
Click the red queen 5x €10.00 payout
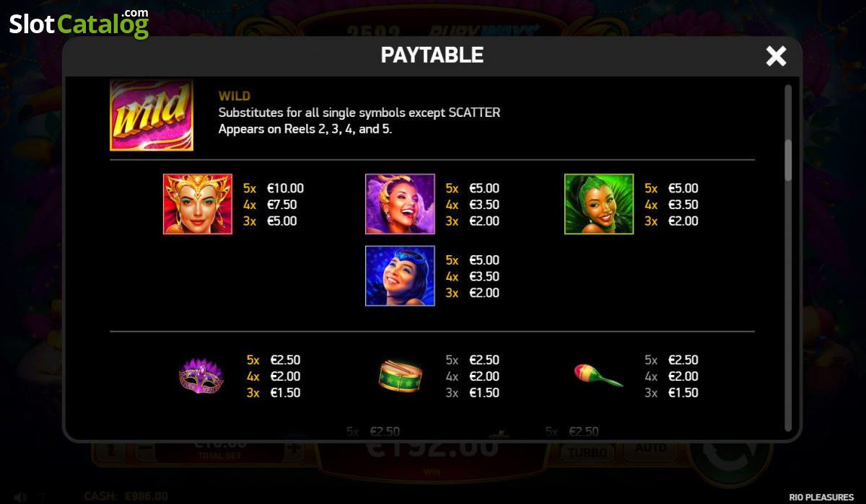274,188
